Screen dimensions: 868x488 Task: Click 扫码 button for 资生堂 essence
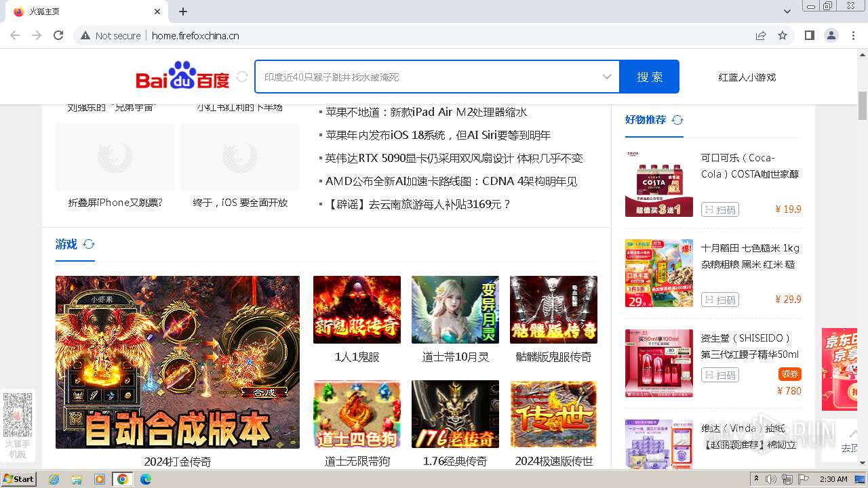pyautogui.click(x=720, y=375)
